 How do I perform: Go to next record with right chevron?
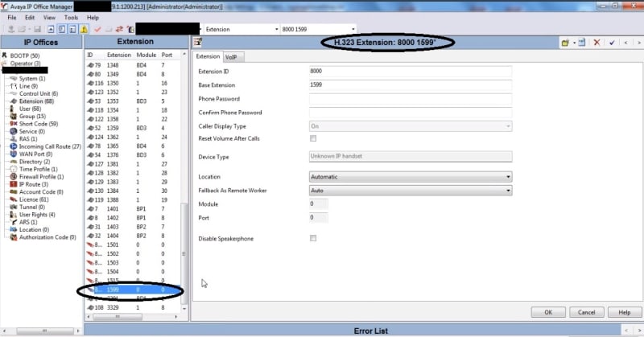pyautogui.click(x=638, y=43)
